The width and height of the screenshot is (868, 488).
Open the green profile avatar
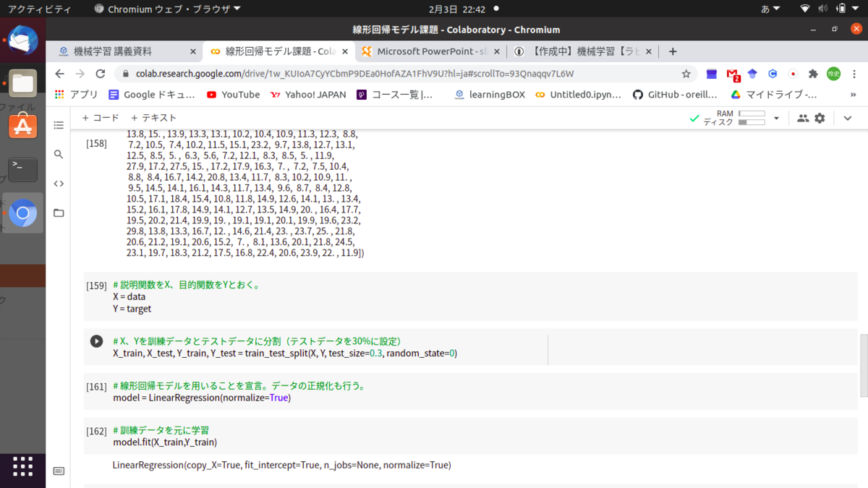(834, 74)
